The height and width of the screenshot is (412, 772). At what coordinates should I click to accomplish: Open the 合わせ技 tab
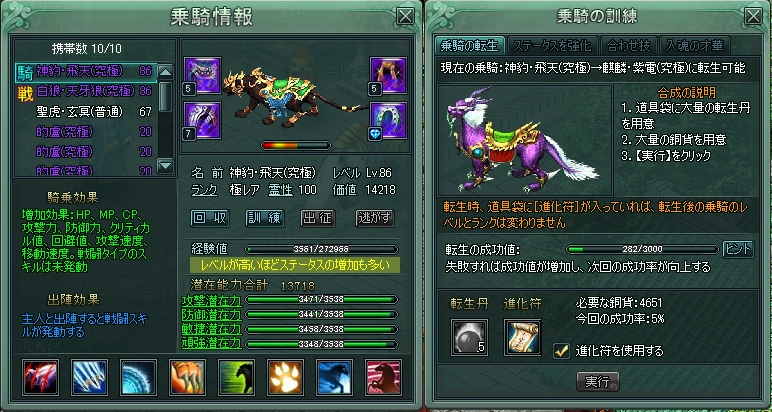point(629,46)
